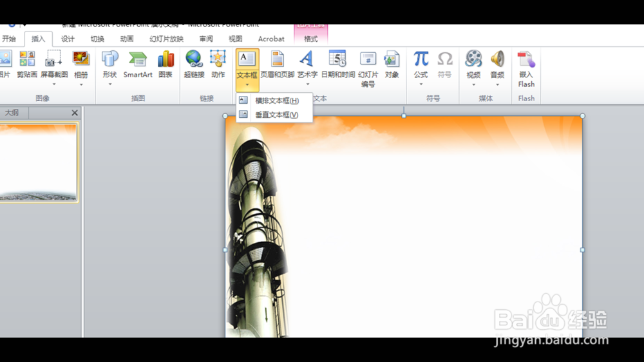Click the top-left resize handle of the picture
The image size is (644, 362).
point(225,116)
